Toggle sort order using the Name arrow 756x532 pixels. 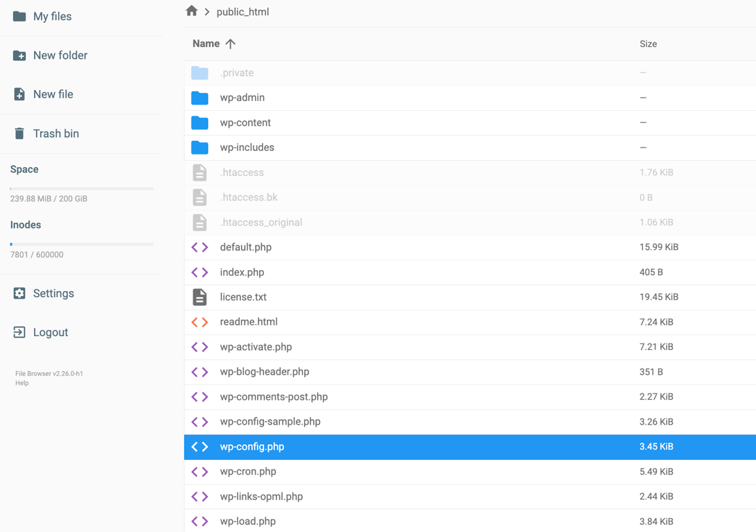(231, 43)
